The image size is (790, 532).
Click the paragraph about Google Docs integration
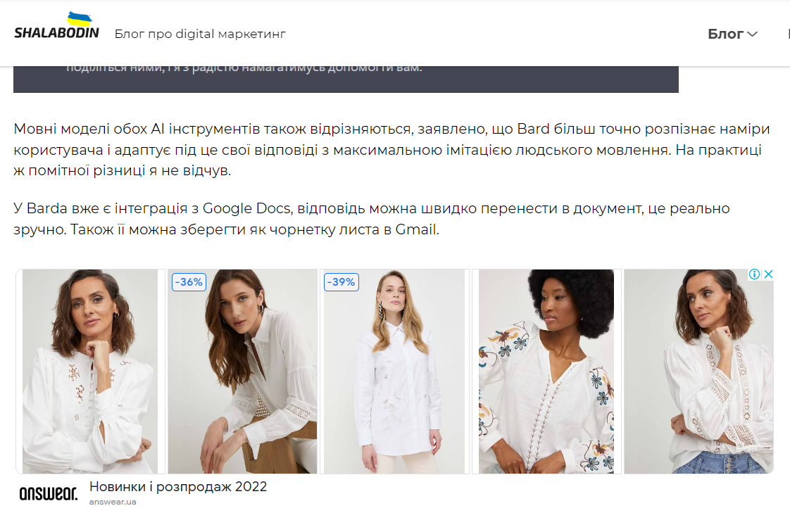pos(371,219)
